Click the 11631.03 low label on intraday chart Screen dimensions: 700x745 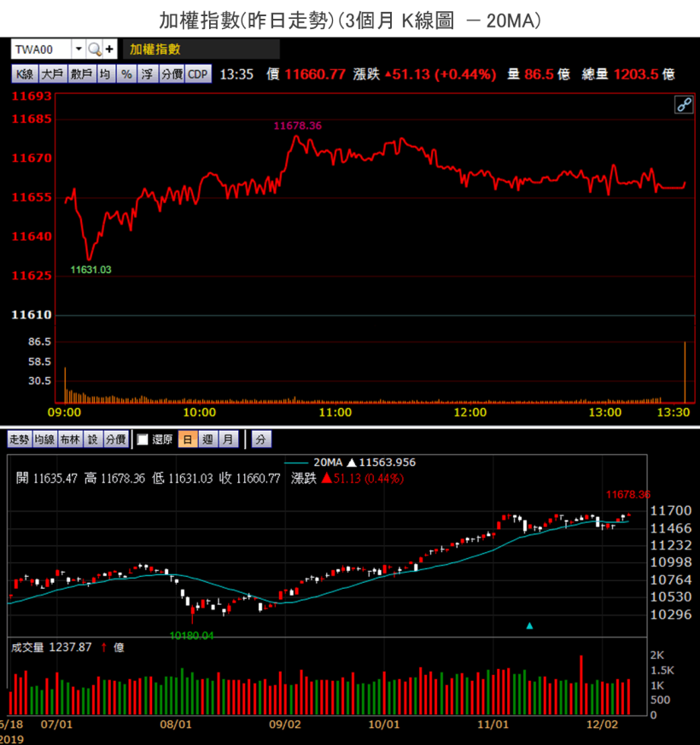pyautogui.click(x=90, y=270)
